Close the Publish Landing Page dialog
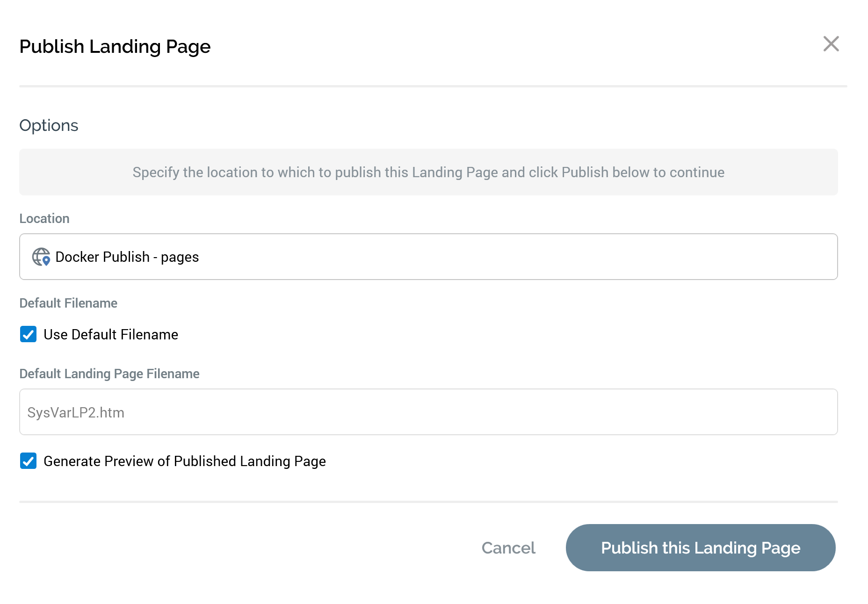Viewport: 868px width, 604px height. coord(831,44)
